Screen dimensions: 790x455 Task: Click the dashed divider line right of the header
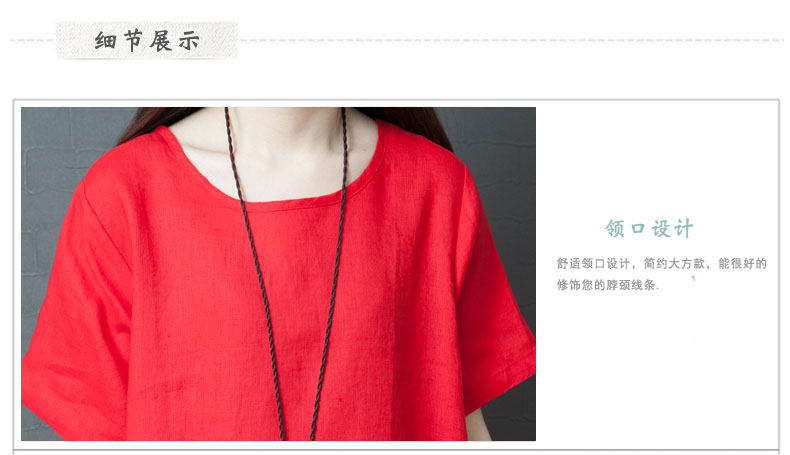pos(511,40)
